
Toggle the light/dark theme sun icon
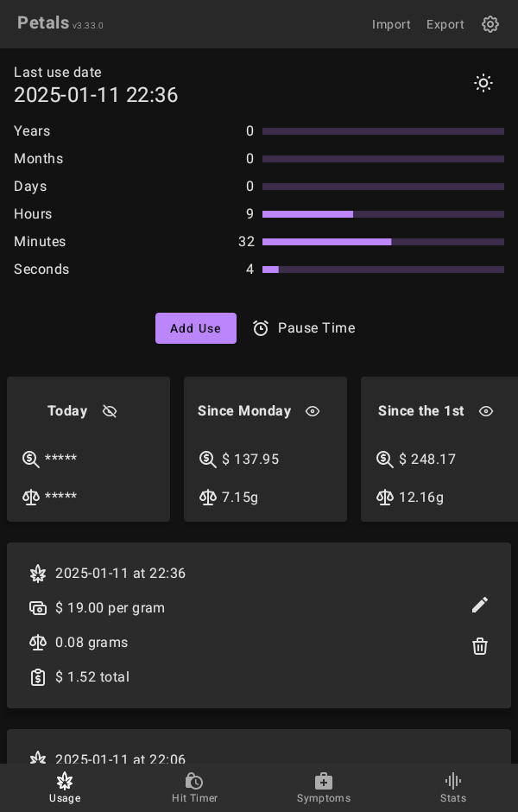(x=483, y=83)
